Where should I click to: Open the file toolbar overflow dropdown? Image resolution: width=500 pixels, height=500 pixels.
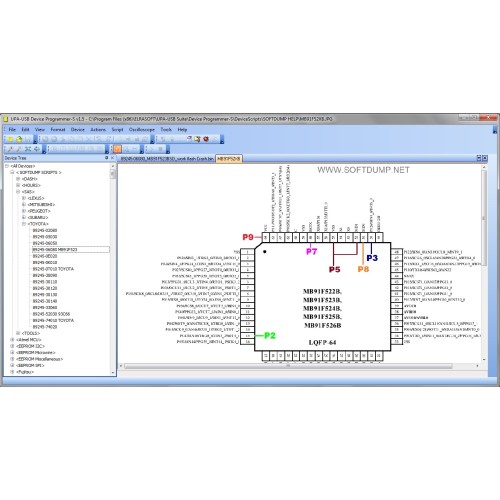(35, 140)
